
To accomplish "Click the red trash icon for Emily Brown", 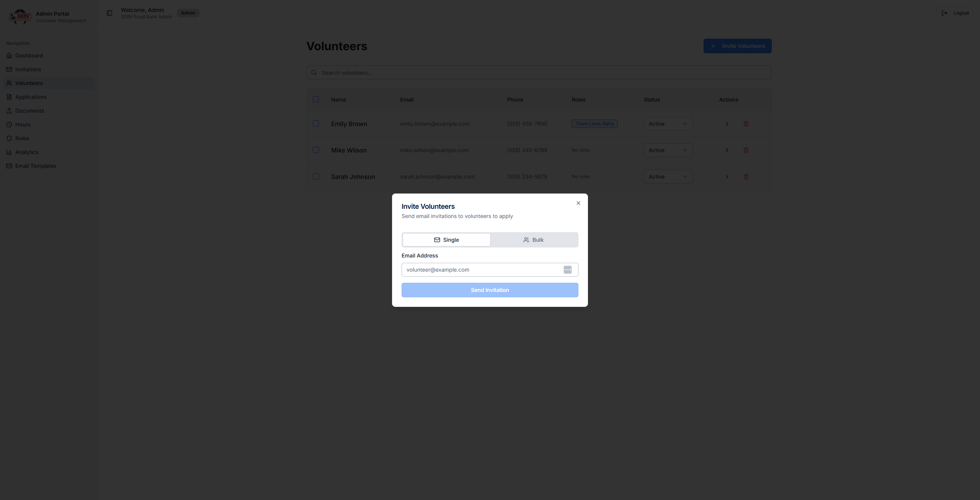I will point(746,124).
